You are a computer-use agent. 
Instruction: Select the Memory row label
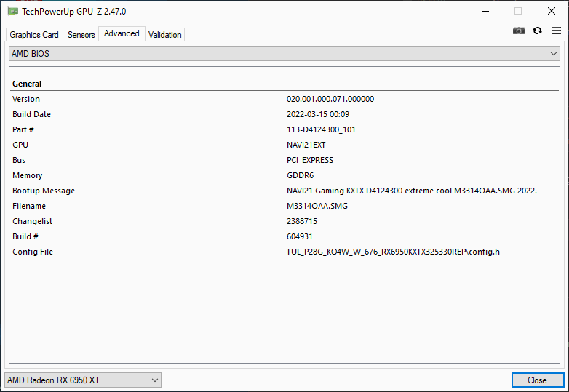click(27, 175)
